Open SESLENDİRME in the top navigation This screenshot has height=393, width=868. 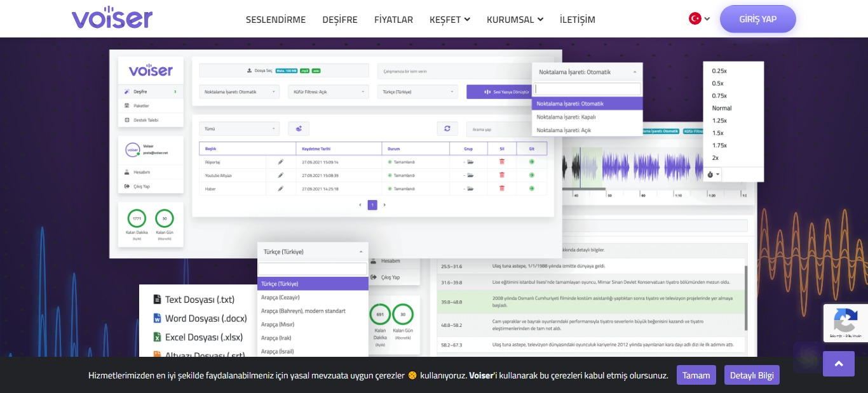click(276, 20)
